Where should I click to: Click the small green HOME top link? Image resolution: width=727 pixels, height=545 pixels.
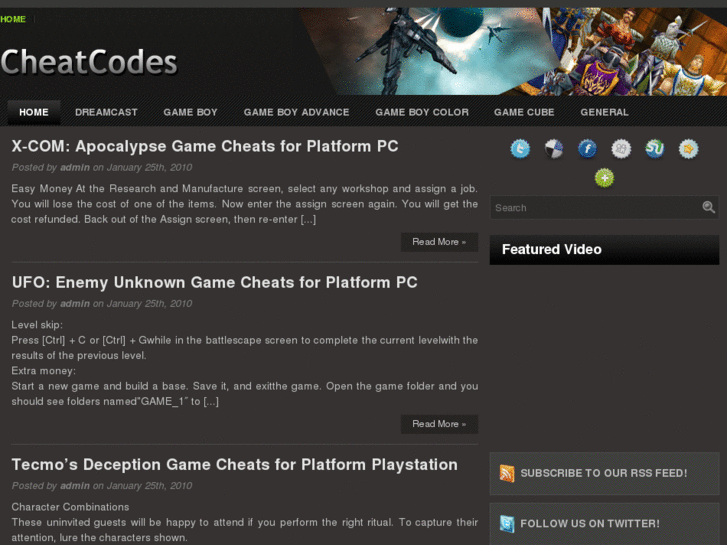click(x=13, y=19)
